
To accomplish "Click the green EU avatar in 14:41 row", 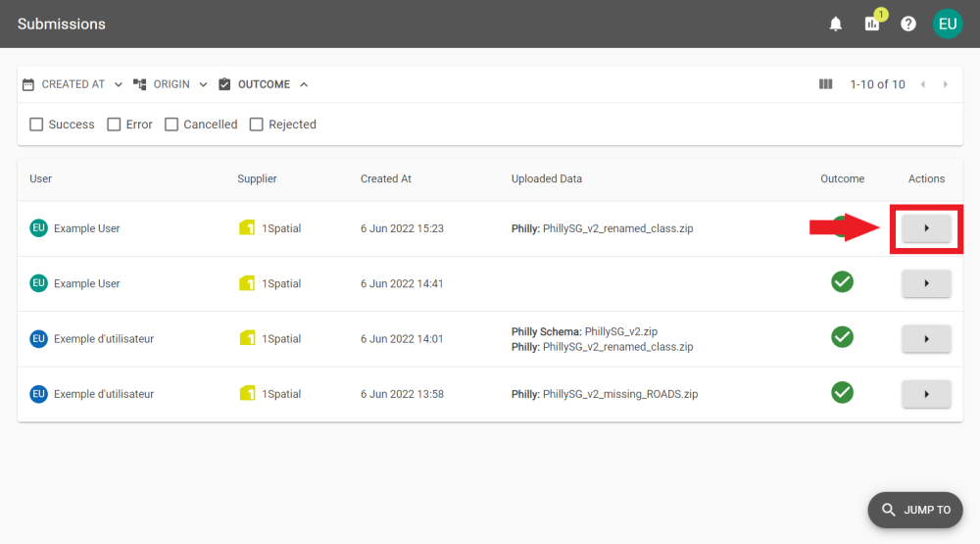I will (x=39, y=283).
